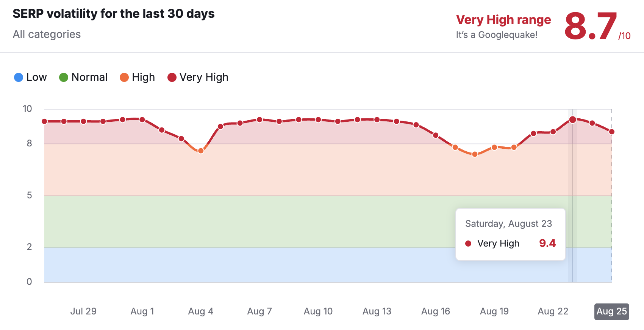The width and height of the screenshot is (644, 330).
Task: Select the data point above Aug 16
Action: 436,135
